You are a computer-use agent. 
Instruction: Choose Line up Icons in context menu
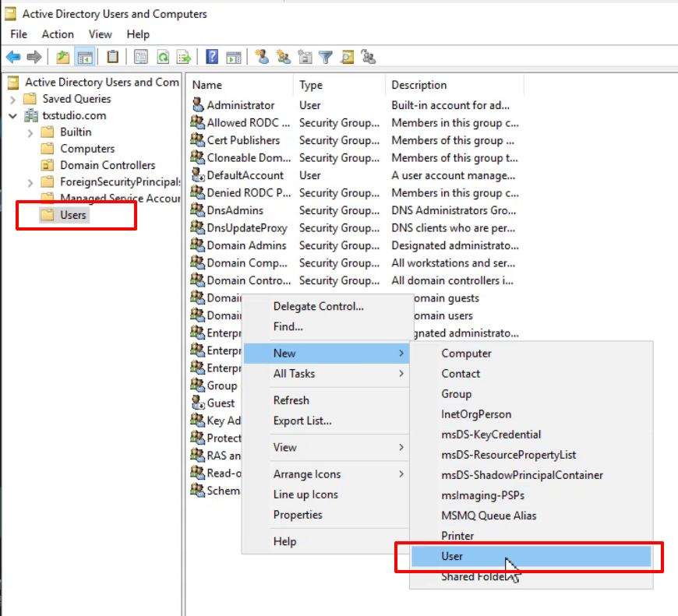(x=326, y=495)
